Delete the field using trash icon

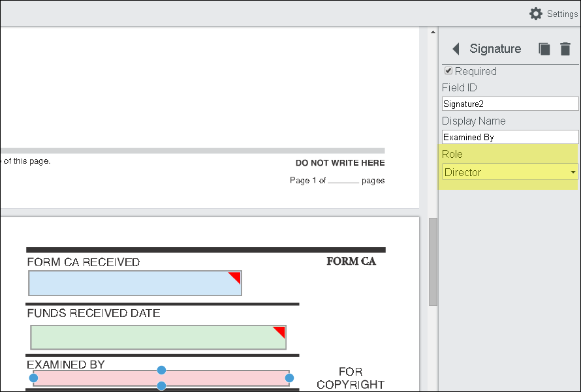click(565, 49)
